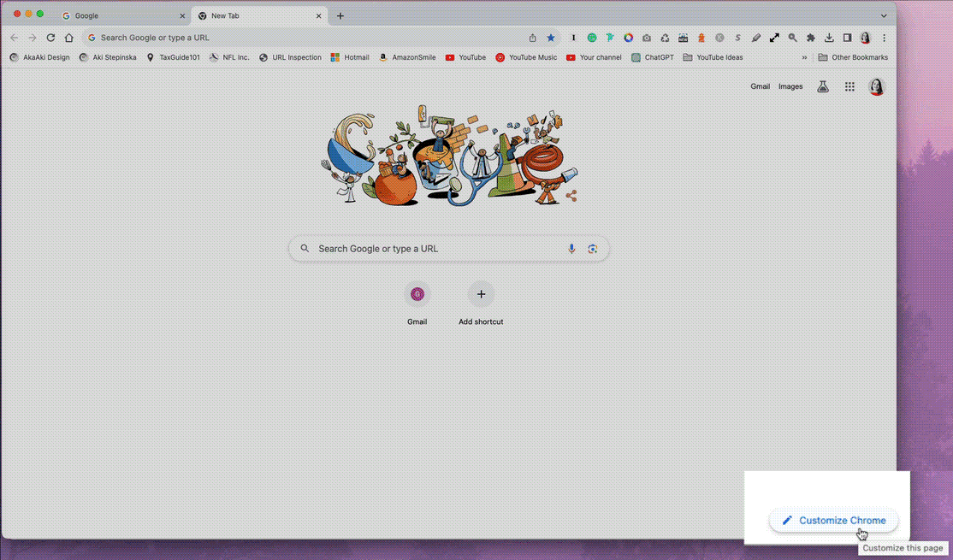Click the forward navigation arrow
This screenshot has width=953, height=560.
(33, 38)
